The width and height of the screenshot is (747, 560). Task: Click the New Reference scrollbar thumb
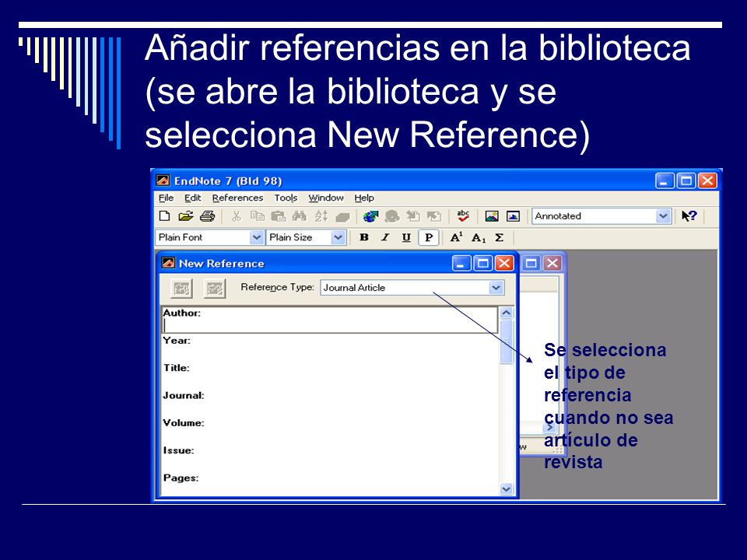[x=506, y=342]
